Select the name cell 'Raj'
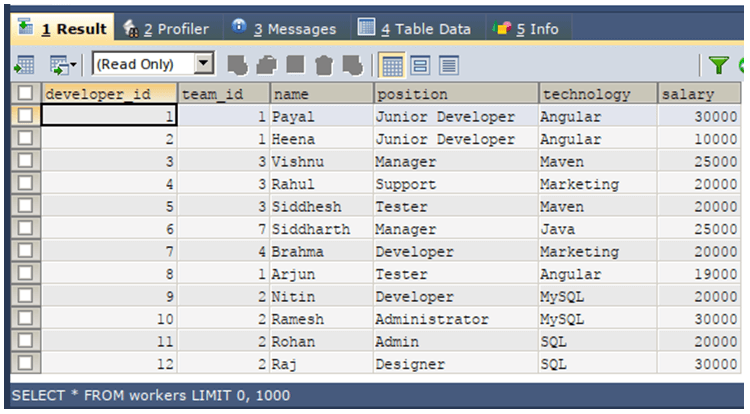 pyautogui.click(x=321, y=363)
